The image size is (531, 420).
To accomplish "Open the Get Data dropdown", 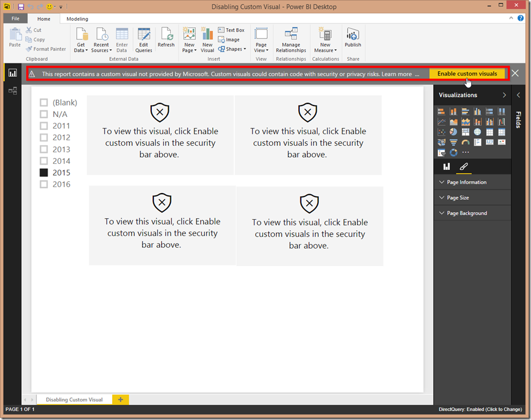I will point(81,40).
